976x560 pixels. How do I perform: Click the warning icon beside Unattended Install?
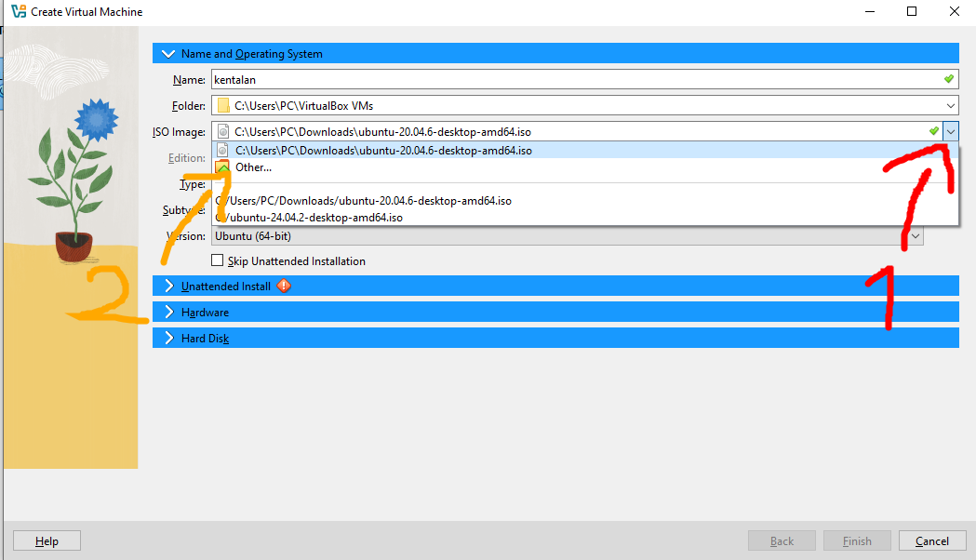click(x=285, y=287)
